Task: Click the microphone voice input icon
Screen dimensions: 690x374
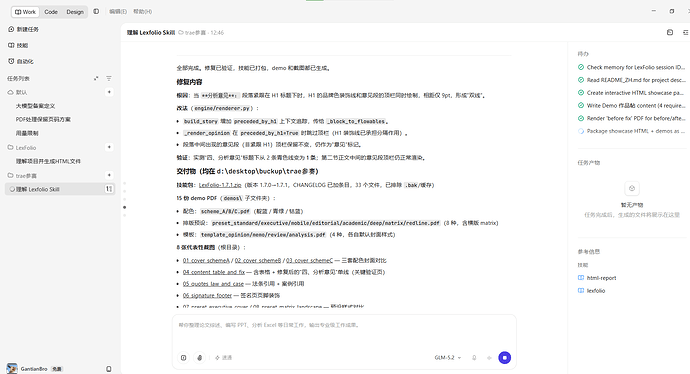Action: point(474,358)
